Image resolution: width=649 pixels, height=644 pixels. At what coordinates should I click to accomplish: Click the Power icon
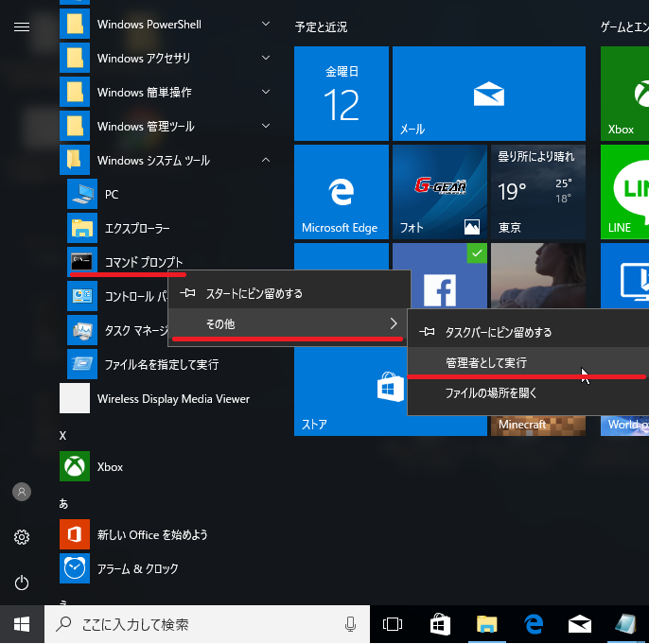pos(22,583)
